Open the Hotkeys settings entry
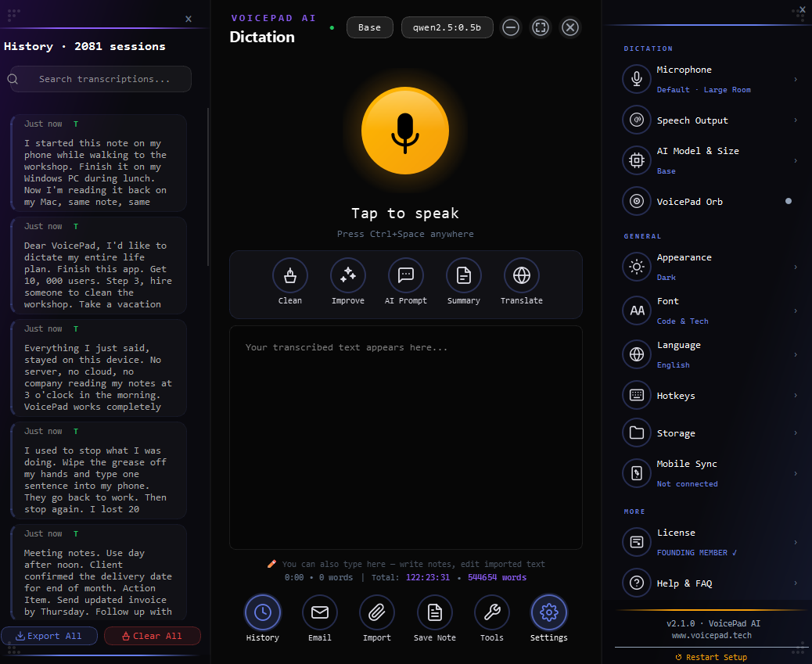The height and width of the screenshot is (664, 812). (x=710, y=396)
